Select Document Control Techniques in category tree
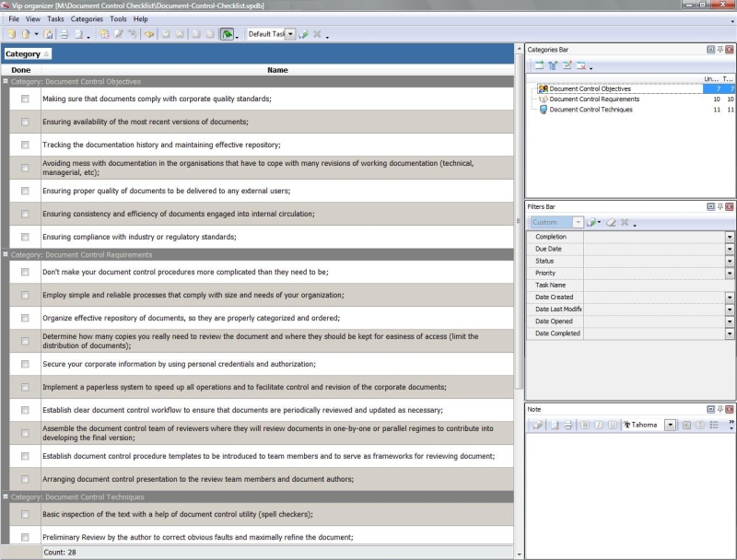The width and height of the screenshot is (737, 560). pyautogui.click(x=591, y=110)
